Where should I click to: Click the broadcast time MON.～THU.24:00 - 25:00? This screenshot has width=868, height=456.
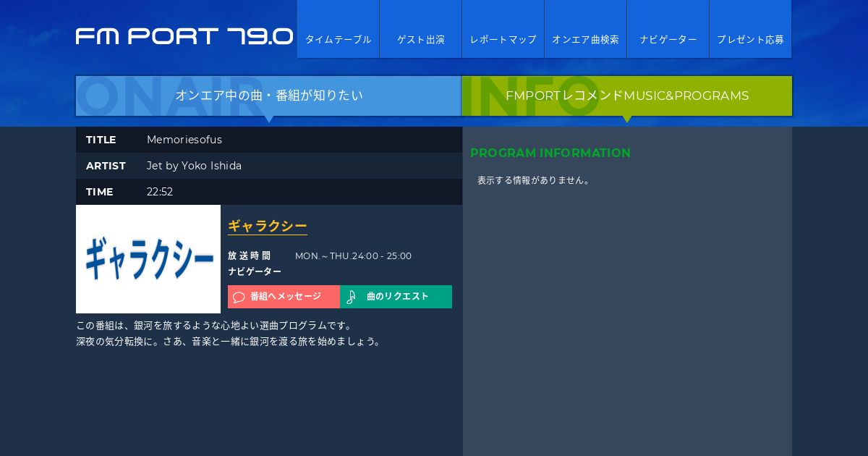tap(353, 256)
